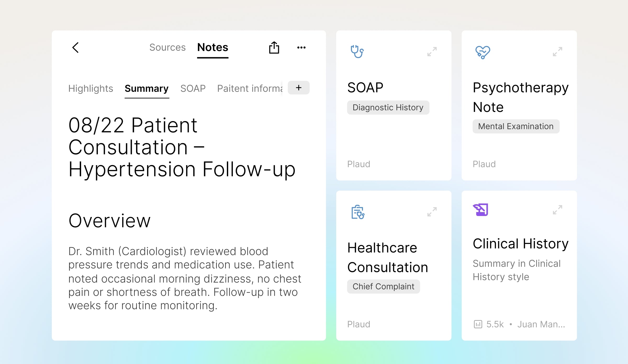This screenshot has width=628, height=364.
Task: Open the Paitent information tab
Action: pos(249,88)
